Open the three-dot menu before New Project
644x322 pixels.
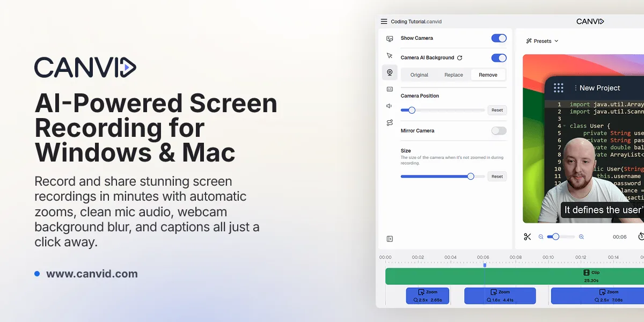coord(575,88)
